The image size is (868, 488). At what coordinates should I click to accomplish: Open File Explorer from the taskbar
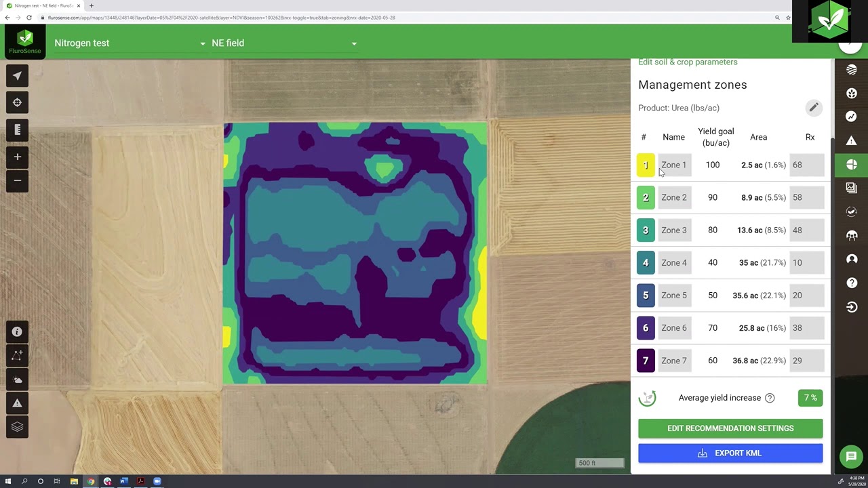[74, 481]
